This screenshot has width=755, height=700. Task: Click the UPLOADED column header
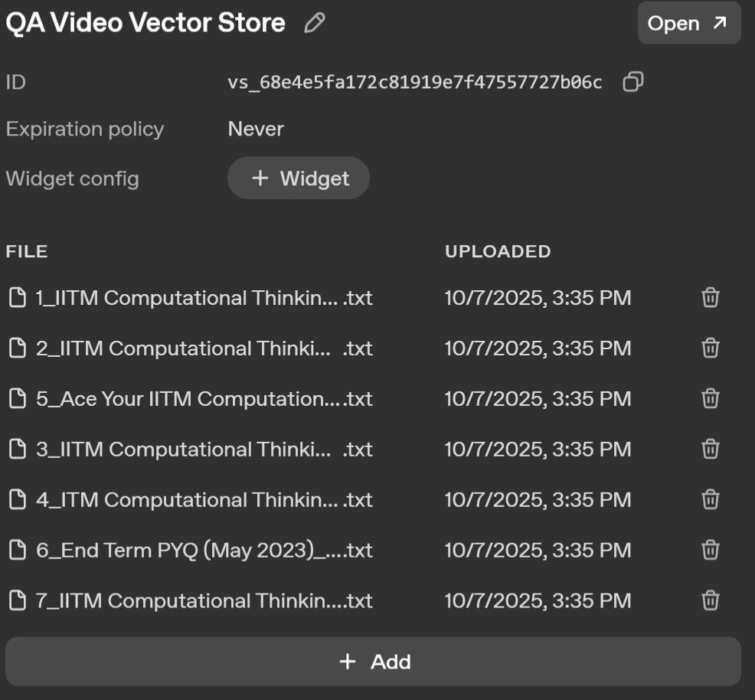point(498,251)
